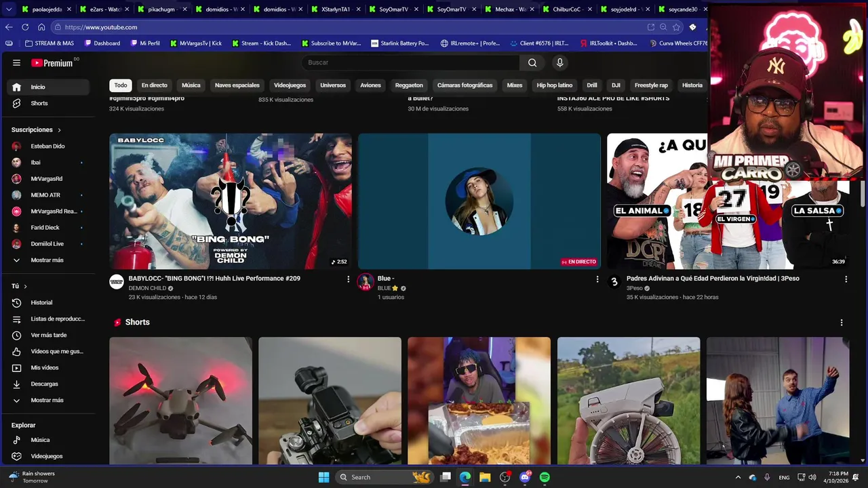The height and width of the screenshot is (488, 868).
Task: Open the browser tab list dropdown
Action: pyautogui.click(x=9, y=9)
